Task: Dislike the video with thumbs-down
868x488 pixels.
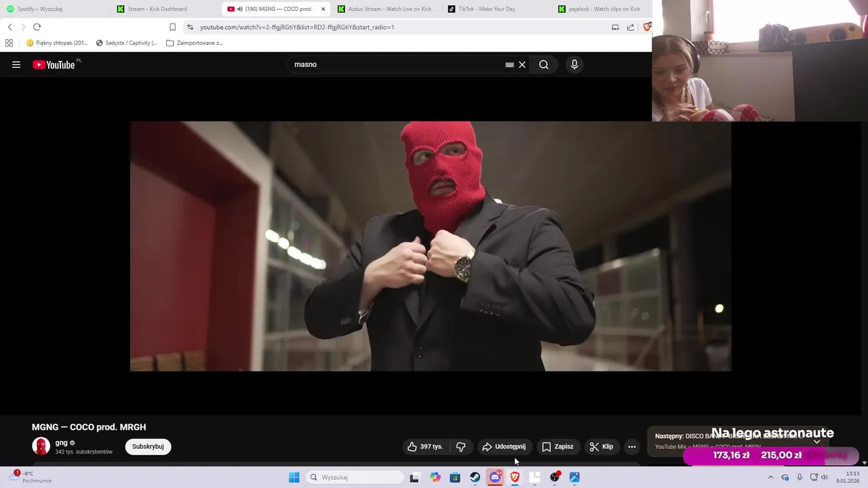Action: (460, 447)
